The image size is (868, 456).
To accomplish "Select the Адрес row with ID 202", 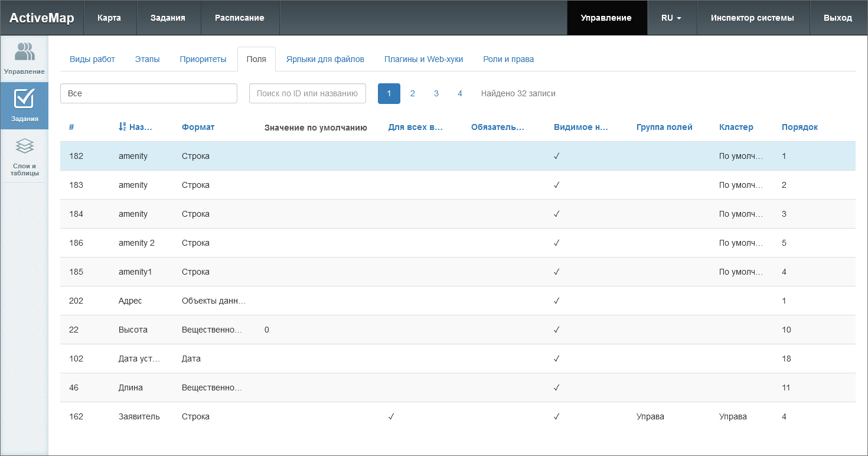I will [130, 301].
